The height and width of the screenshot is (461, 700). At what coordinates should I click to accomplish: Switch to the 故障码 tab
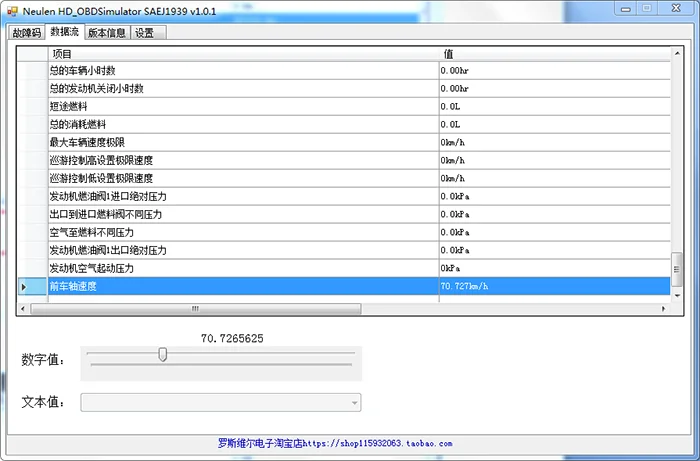pos(27,33)
